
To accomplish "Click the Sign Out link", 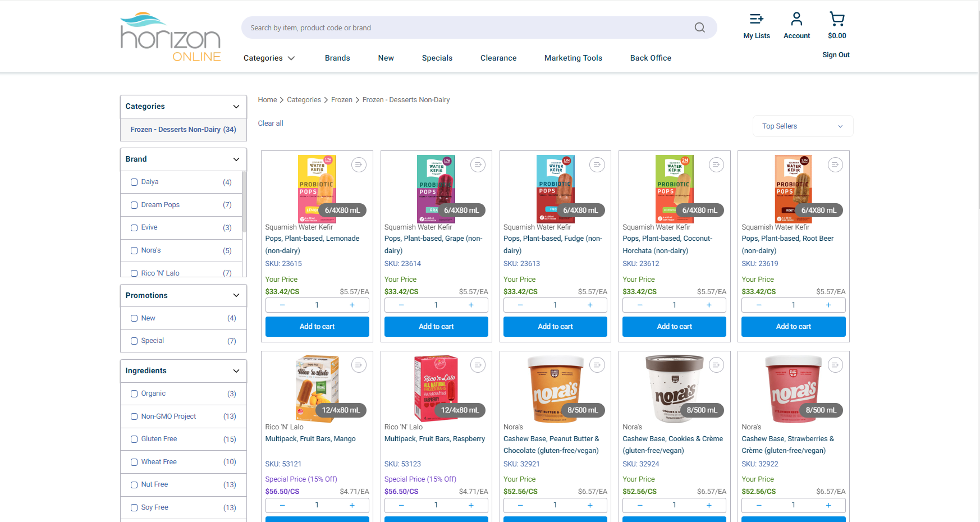I will [836, 55].
